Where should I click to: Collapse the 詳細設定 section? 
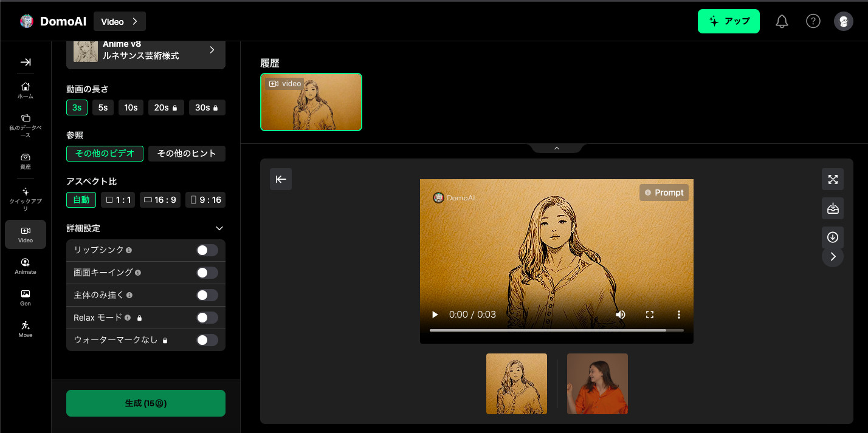click(219, 228)
